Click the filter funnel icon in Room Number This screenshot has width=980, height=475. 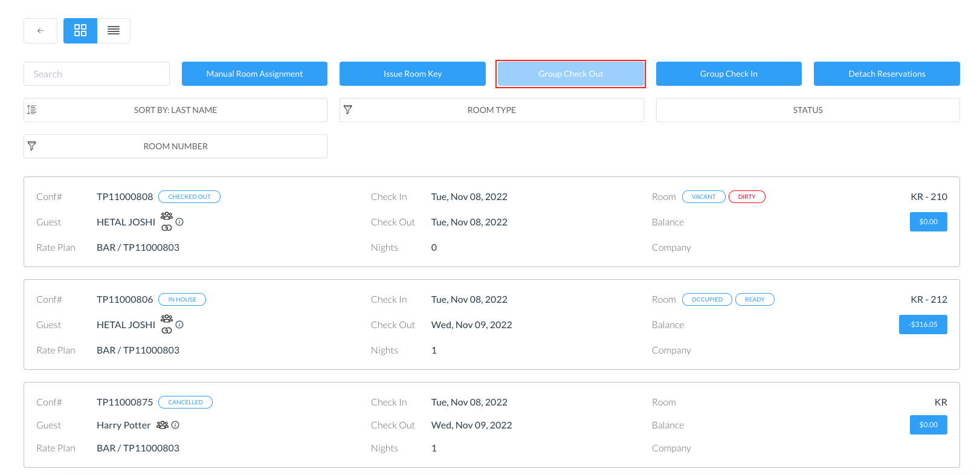tap(32, 146)
